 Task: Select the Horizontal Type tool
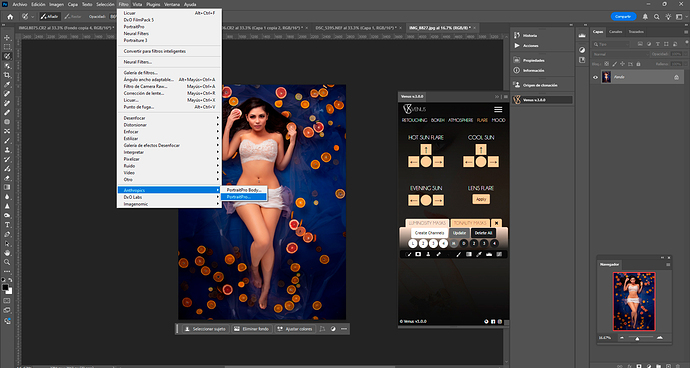coord(7,224)
